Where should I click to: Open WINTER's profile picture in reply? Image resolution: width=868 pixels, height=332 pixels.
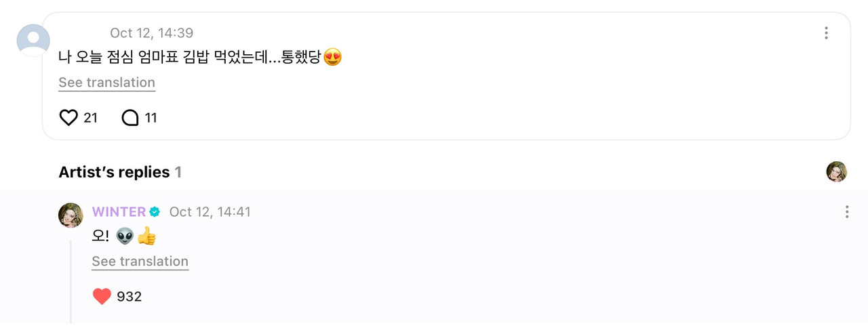(x=71, y=215)
